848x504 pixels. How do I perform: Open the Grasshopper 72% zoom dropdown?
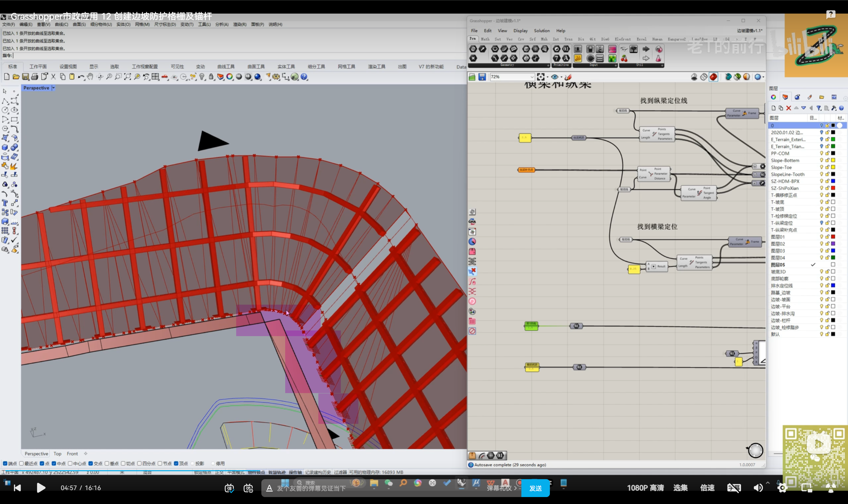pos(532,77)
